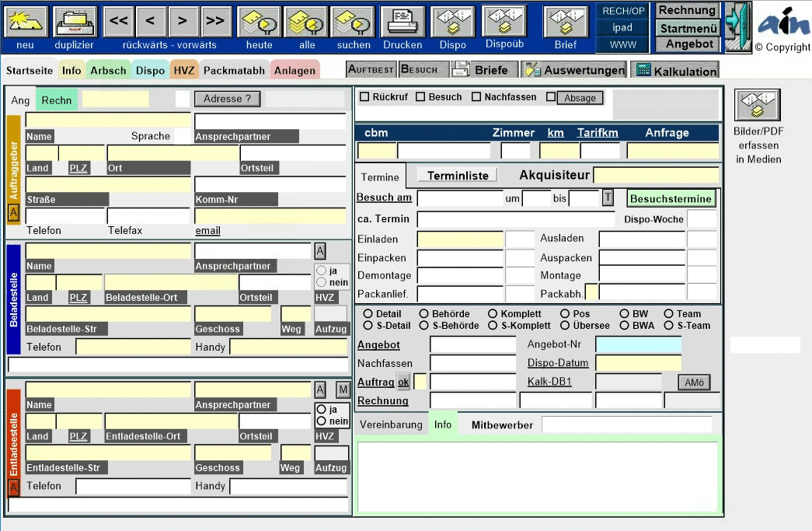Viewport: 812px width, 531px height.
Task: Click the 'Adresse ?' button
Action: 227,99
